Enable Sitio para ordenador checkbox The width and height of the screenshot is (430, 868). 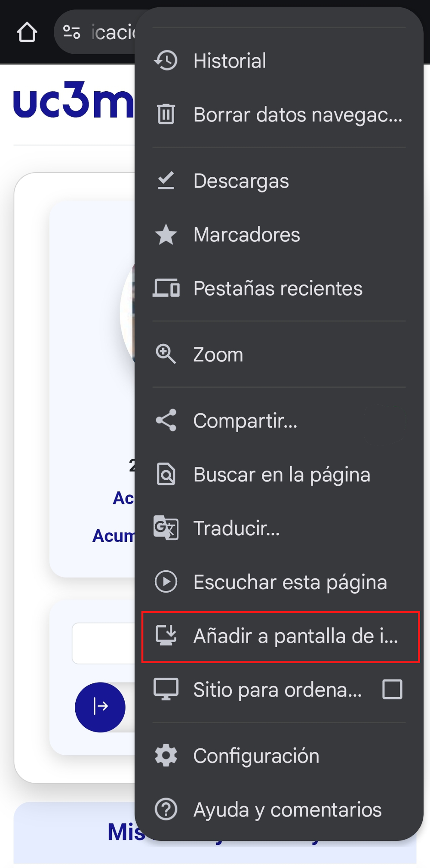click(x=392, y=689)
